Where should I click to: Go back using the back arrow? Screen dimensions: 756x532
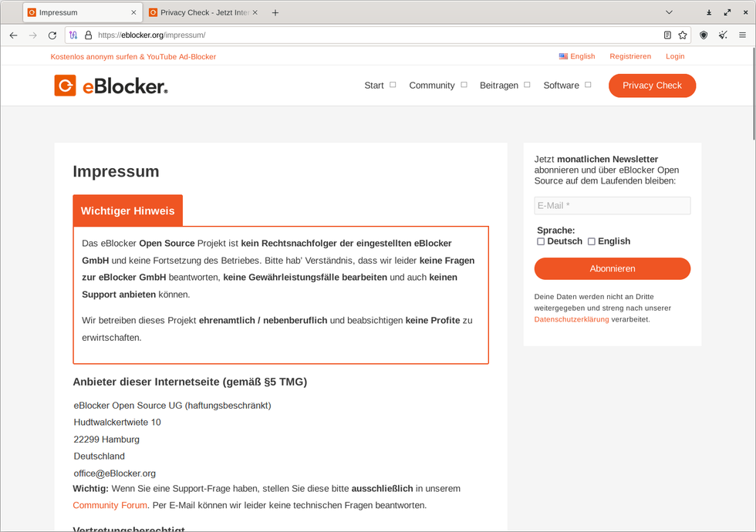point(14,35)
